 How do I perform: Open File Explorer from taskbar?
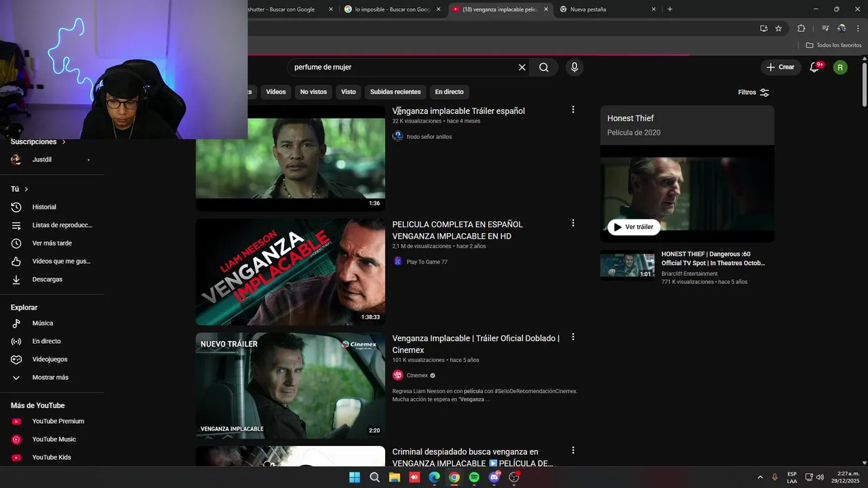(395, 477)
